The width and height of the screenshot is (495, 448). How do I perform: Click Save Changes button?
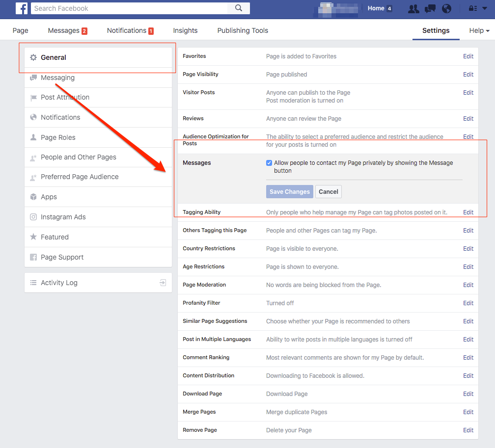[290, 191]
